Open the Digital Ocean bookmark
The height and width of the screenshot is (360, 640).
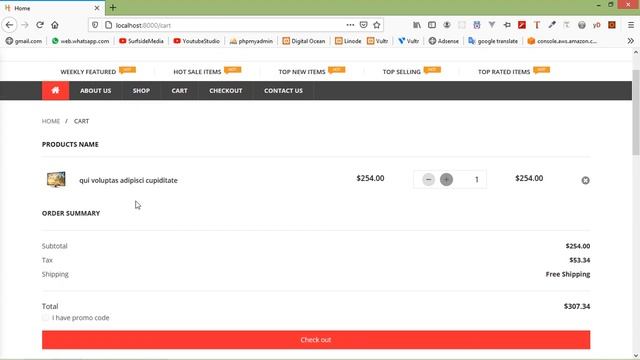coord(304,41)
